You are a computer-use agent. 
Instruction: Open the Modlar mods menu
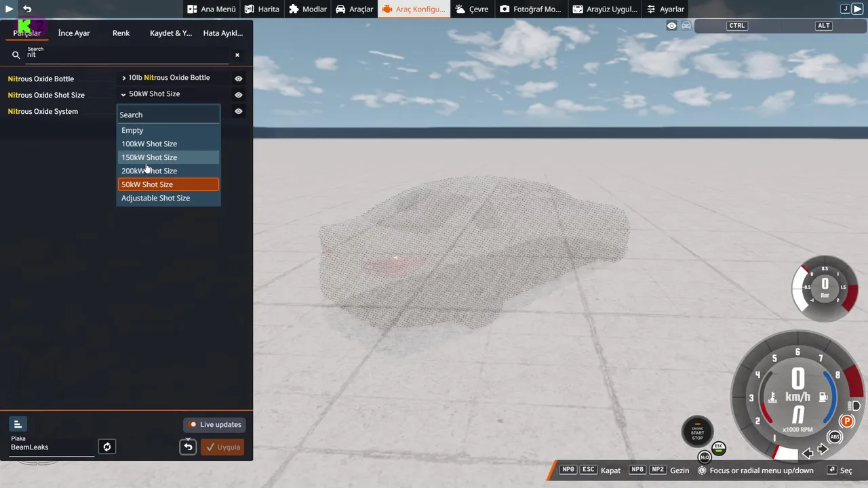coord(308,9)
